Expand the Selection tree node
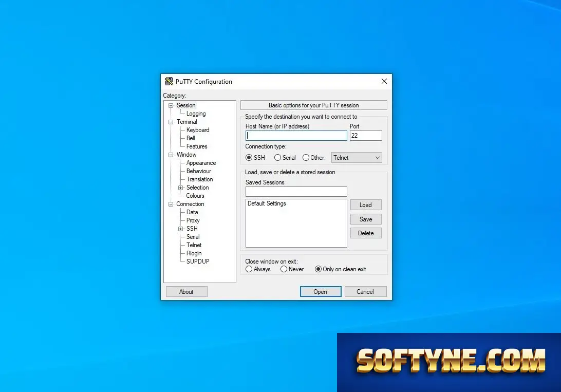Viewport: 561px width, 392px height. pyautogui.click(x=181, y=188)
